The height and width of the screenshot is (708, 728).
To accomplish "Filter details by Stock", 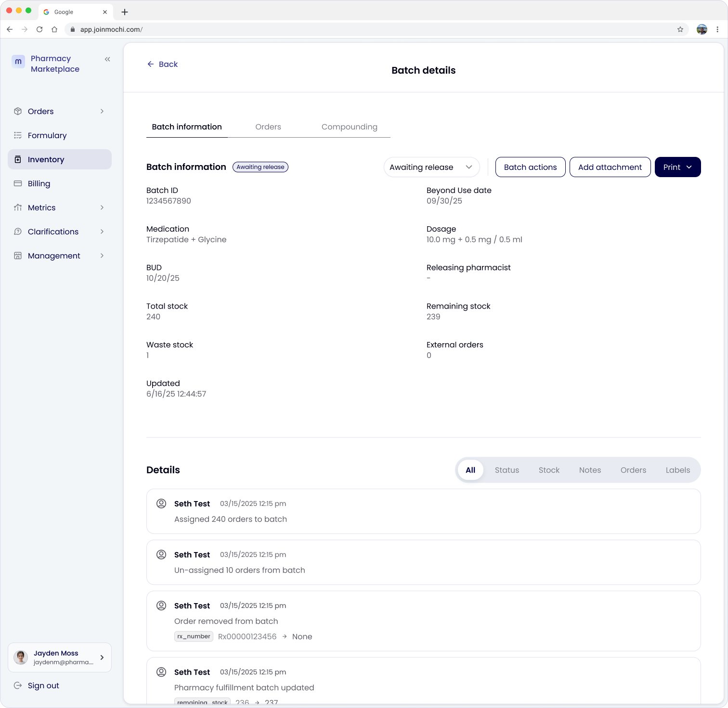I will (549, 470).
